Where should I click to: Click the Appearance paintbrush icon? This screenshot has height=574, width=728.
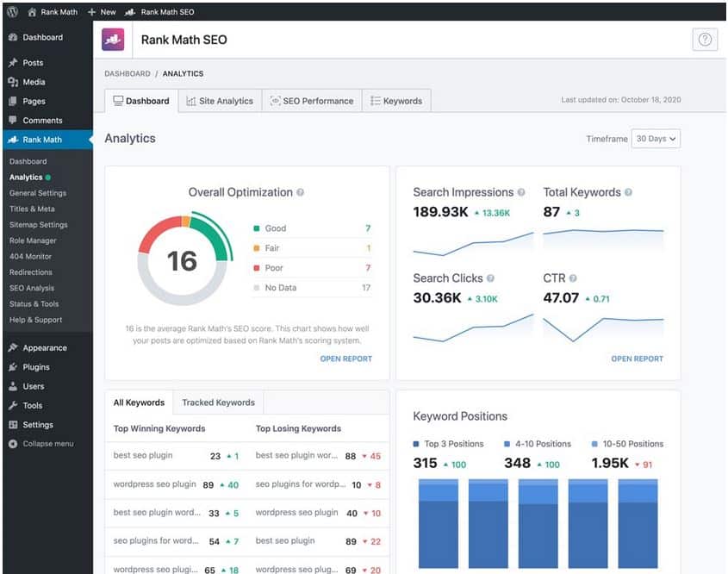tap(13, 347)
